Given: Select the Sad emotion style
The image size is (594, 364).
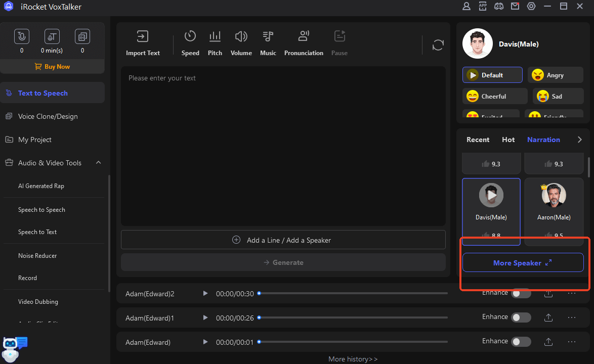Looking at the screenshot, I should 558,96.
